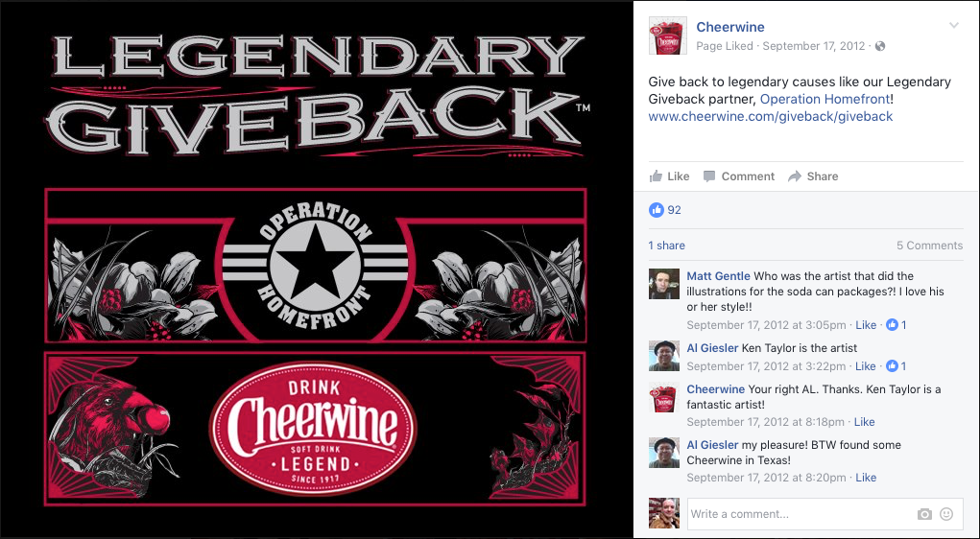Click the globe public privacy icon
The image size is (980, 539).
point(880,46)
